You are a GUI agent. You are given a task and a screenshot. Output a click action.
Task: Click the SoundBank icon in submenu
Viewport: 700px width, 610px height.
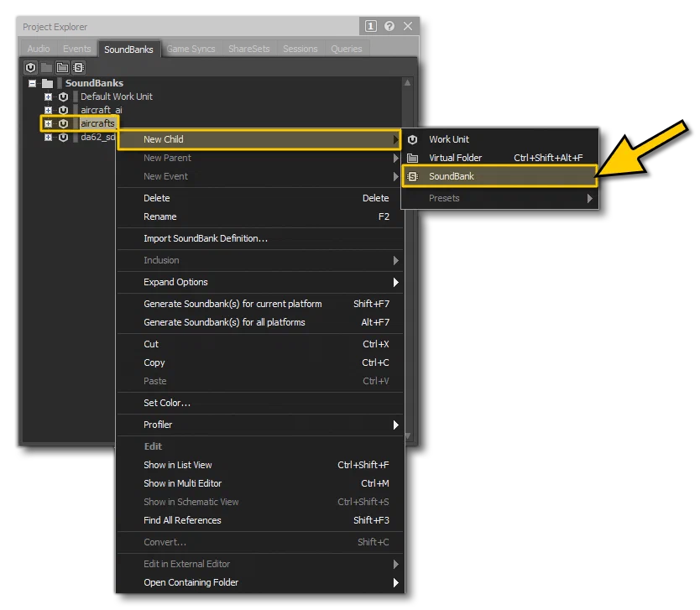(412, 177)
